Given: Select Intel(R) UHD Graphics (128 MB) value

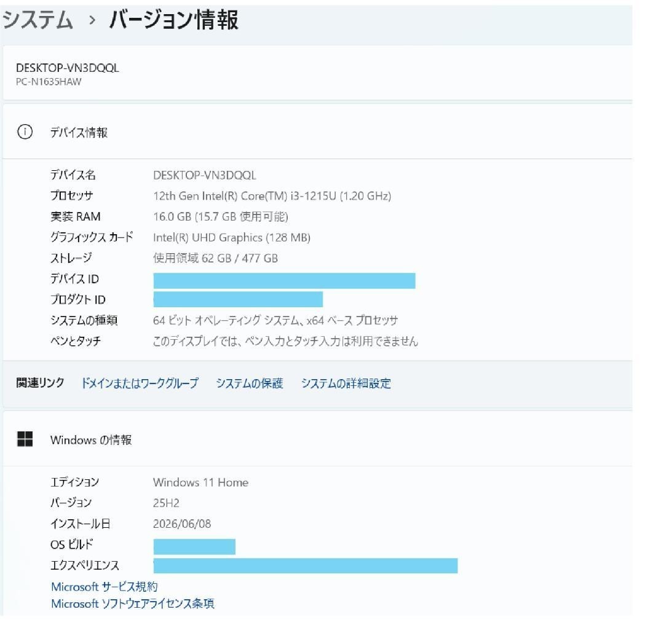Looking at the screenshot, I should pos(232,237).
